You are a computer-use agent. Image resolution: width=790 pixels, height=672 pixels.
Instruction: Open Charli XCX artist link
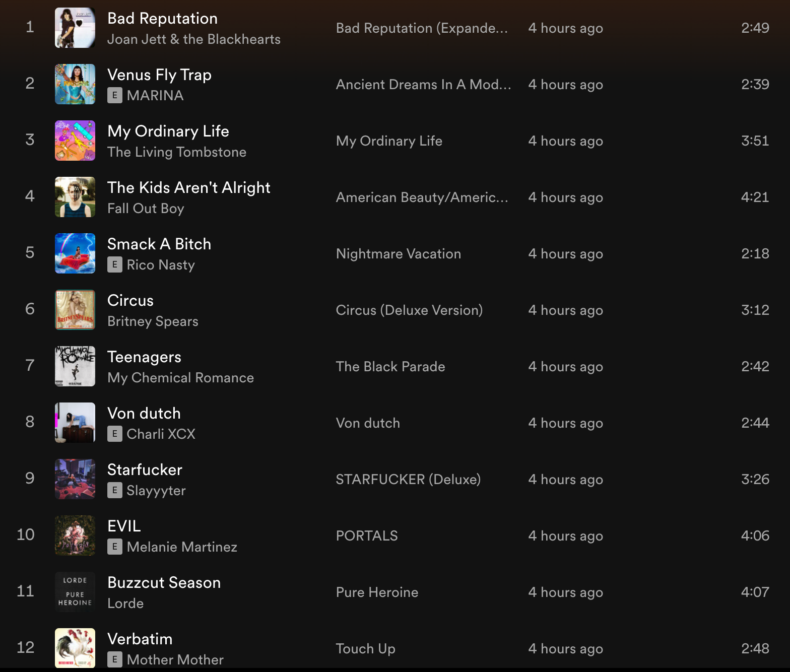pos(161,434)
